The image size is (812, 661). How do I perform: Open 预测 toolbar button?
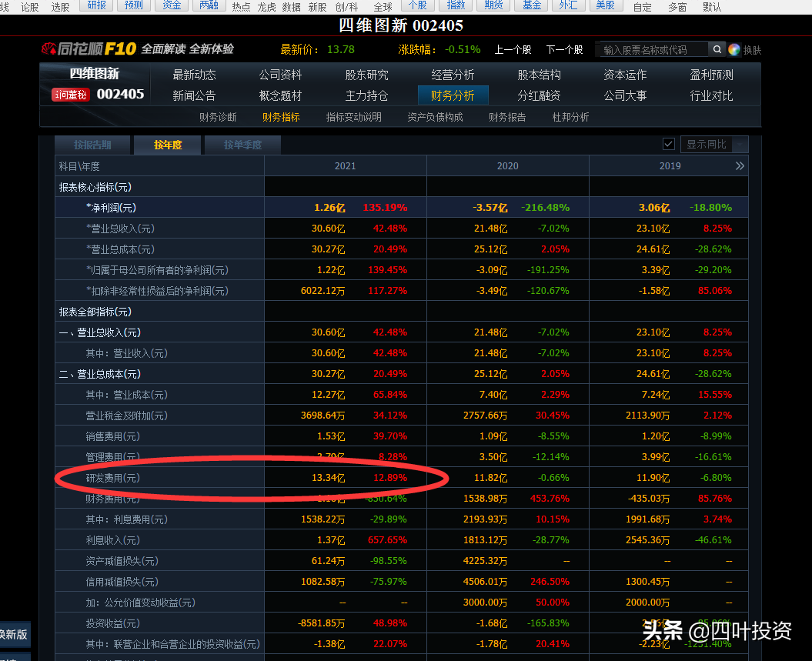tap(134, 5)
